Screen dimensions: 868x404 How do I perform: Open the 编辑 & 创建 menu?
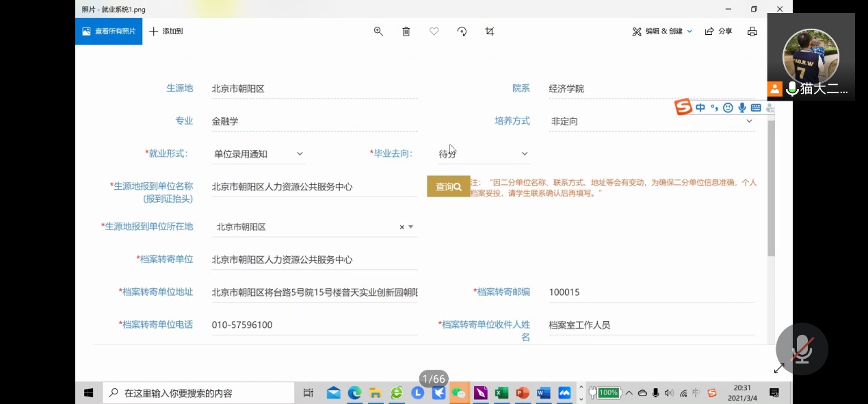click(x=662, y=31)
